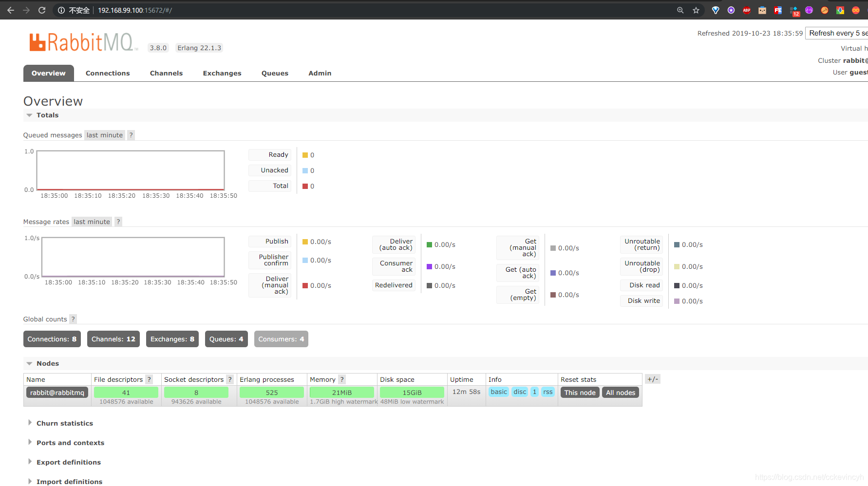Switch to the Overview tab
Viewport: 868px width, 486px height.
[x=49, y=73]
